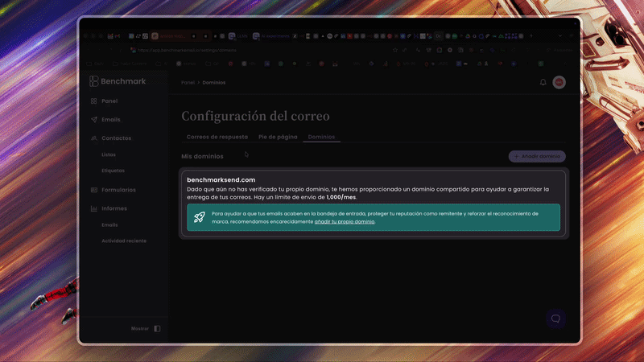
Task: Switch to Pie de página tab
Action: [x=278, y=137]
